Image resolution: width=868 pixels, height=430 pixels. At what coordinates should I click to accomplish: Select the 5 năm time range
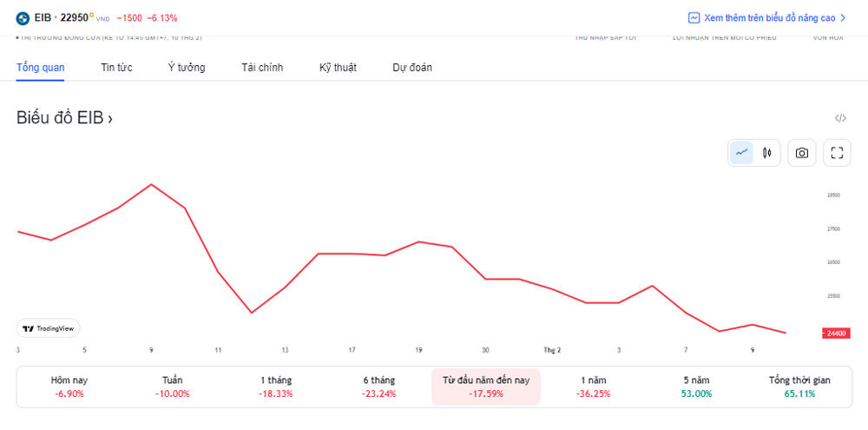(x=696, y=387)
